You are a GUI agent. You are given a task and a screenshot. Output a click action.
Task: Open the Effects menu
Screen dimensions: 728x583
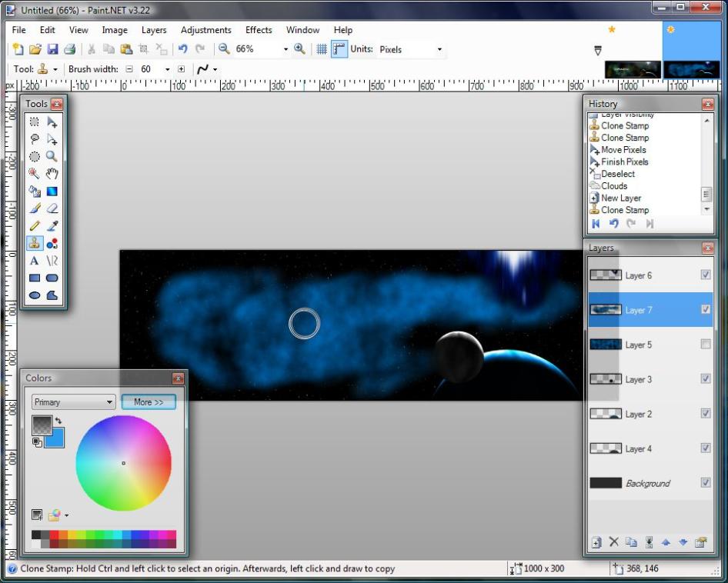[259, 30]
